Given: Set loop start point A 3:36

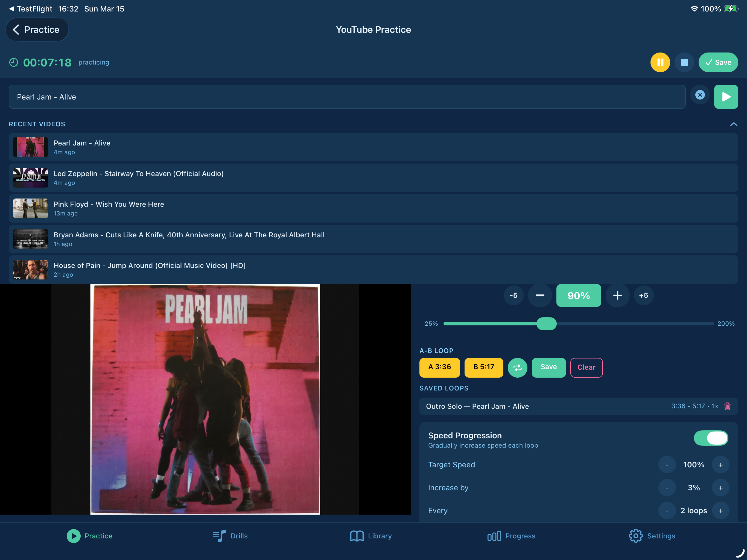Looking at the screenshot, I should (x=439, y=367).
